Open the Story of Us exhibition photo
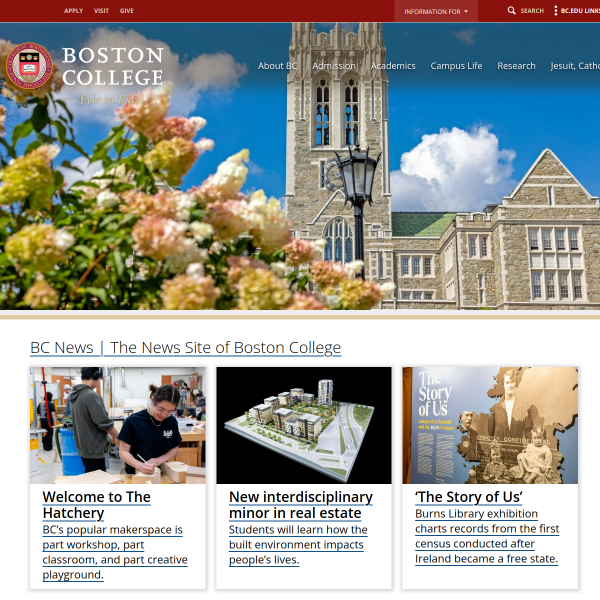Image resolution: width=600 pixels, height=600 pixels. click(x=490, y=425)
